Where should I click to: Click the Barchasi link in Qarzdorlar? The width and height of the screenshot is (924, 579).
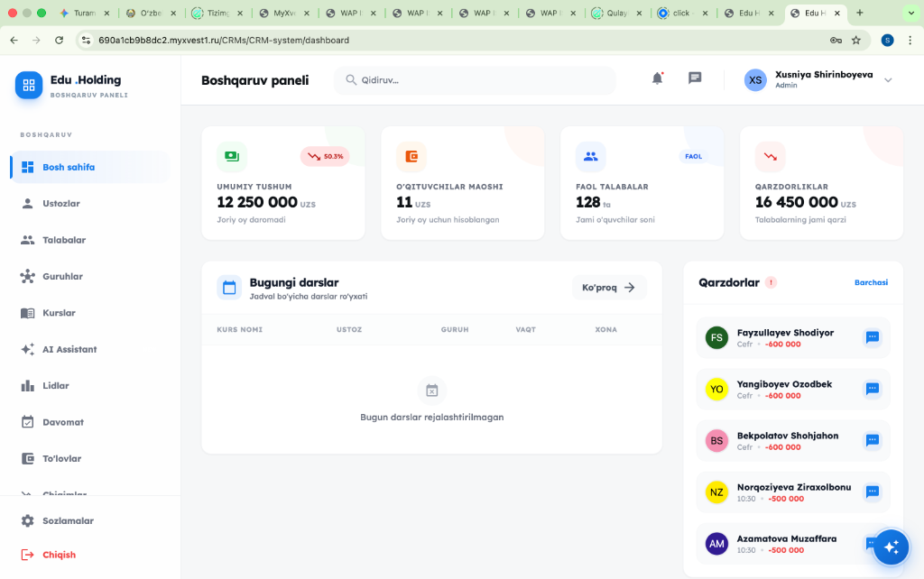[x=871, y=282]
